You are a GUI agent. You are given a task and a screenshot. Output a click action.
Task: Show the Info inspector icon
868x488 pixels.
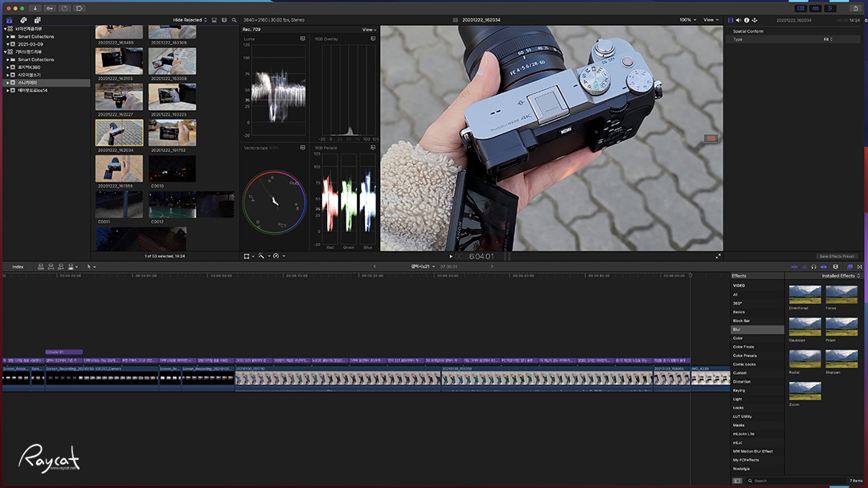746,20
